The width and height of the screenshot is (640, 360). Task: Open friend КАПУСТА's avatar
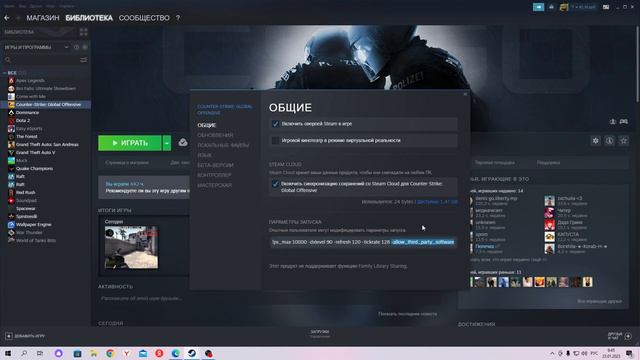(x=549, y=237)
